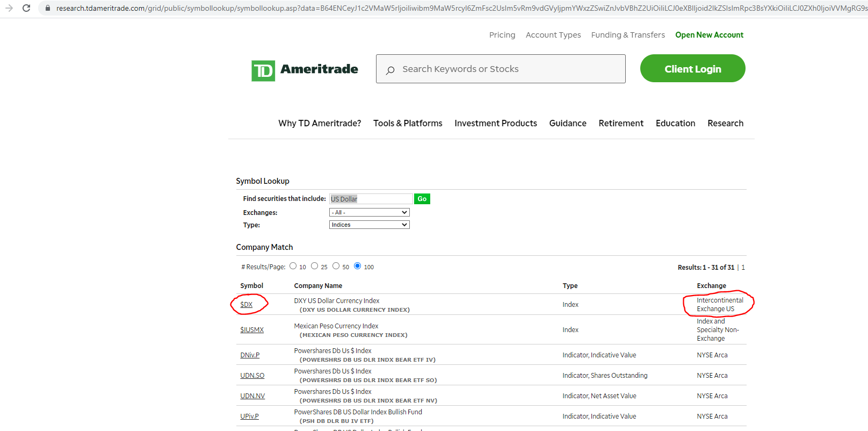Open the UPiv.P symbol link
The height and width of the screenshot is (431, 868).
point(249,416)
